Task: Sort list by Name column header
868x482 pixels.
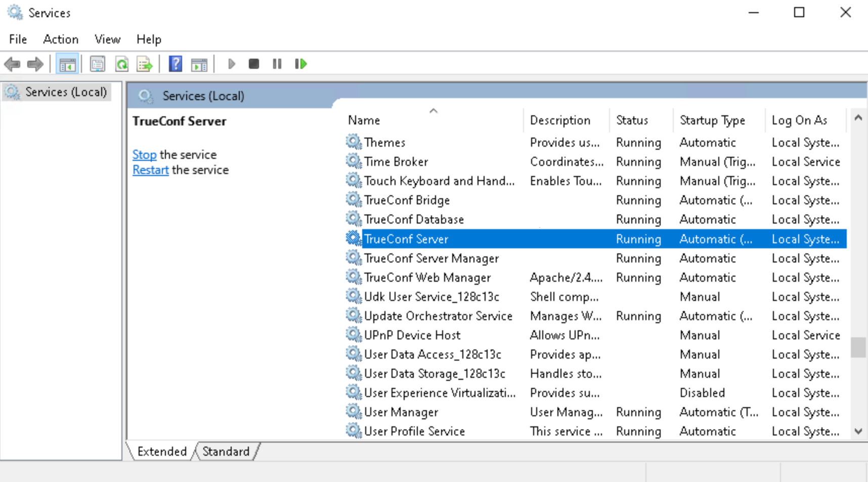Action: click(364, 120)
